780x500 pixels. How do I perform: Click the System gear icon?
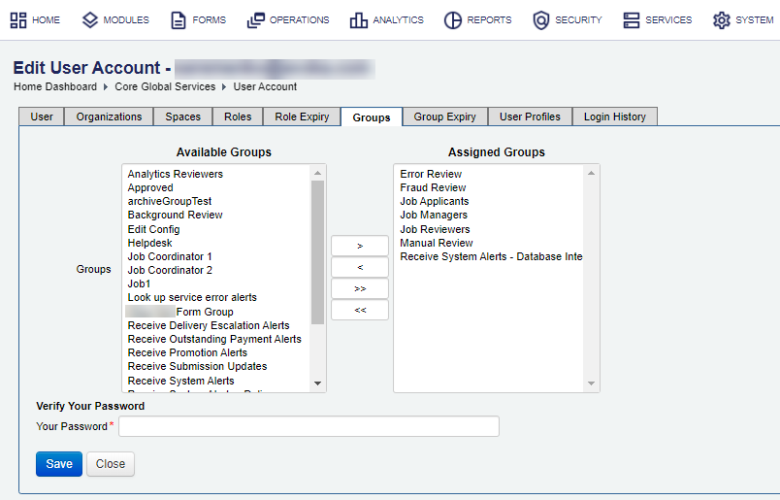721,20
